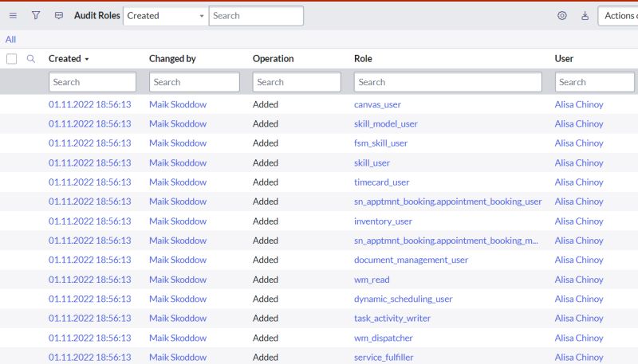Open list personalization gear icon
Screen dimensions: 638x364
click(562, 15)
